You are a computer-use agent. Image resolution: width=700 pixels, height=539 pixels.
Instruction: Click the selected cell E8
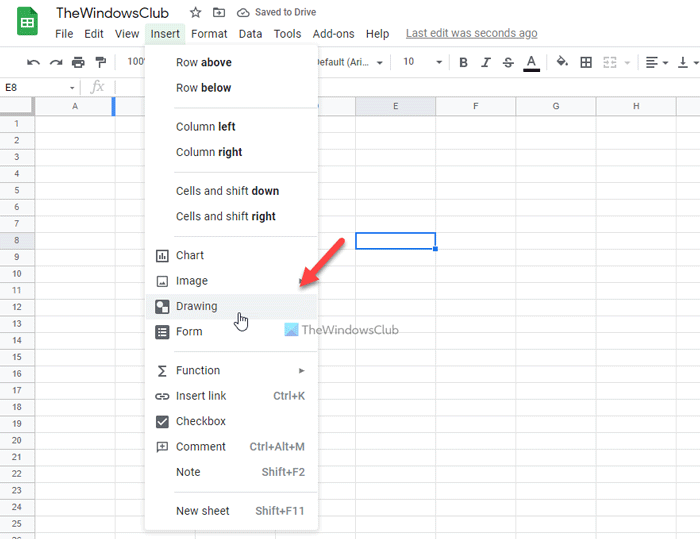click(396, 241)
